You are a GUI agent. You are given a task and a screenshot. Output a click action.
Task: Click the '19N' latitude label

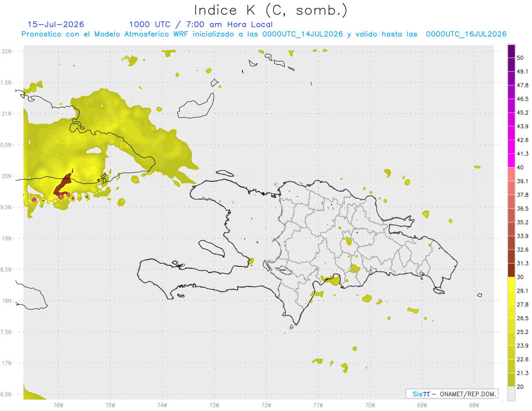6,239
